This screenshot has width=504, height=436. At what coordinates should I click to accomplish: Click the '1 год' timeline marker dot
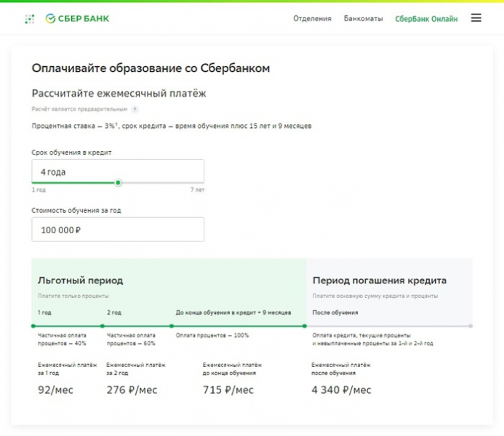pyautogui.click(x=33, y=326)
